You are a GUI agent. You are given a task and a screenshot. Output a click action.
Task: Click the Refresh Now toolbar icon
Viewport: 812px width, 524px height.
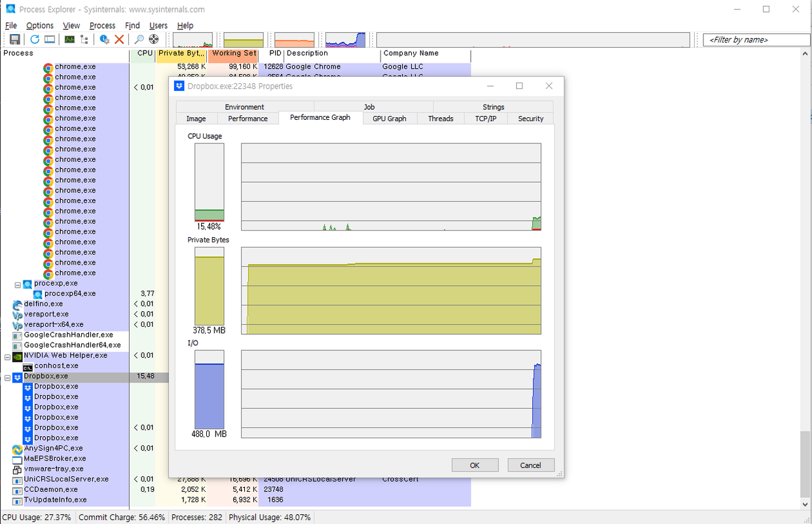pyautogui.click(x=35, y=39)
